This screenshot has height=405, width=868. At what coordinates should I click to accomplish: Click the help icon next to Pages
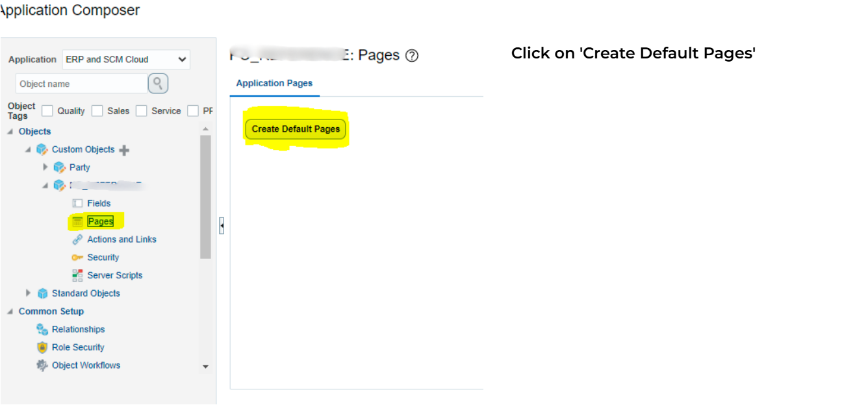point(411,56)
